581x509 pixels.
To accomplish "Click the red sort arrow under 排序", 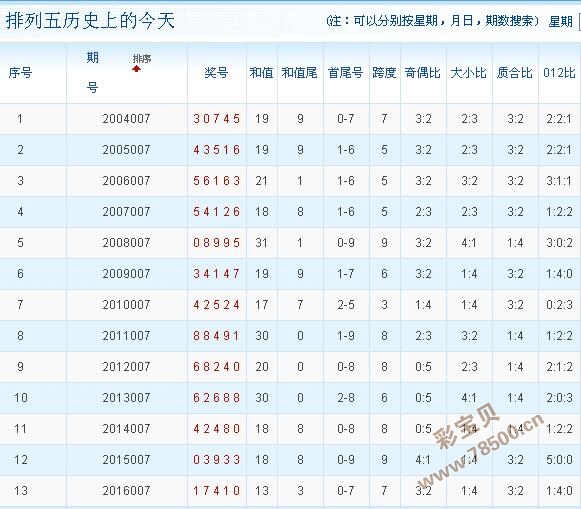I will 136,69.
